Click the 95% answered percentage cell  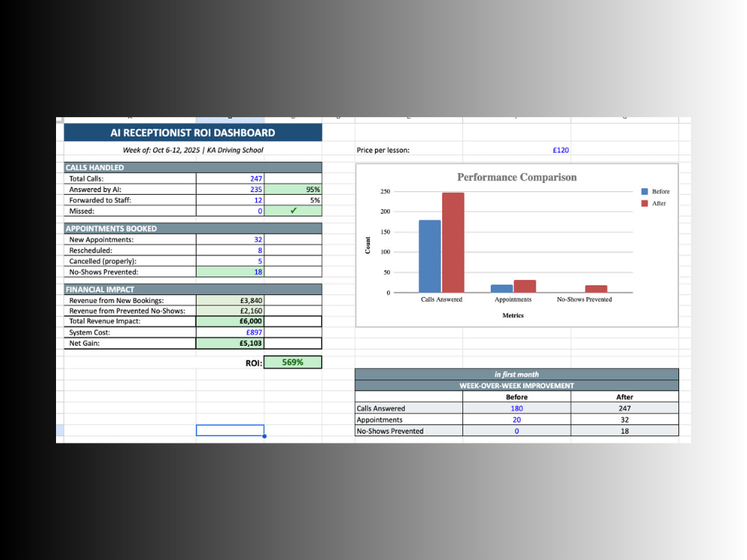point(293,190)
